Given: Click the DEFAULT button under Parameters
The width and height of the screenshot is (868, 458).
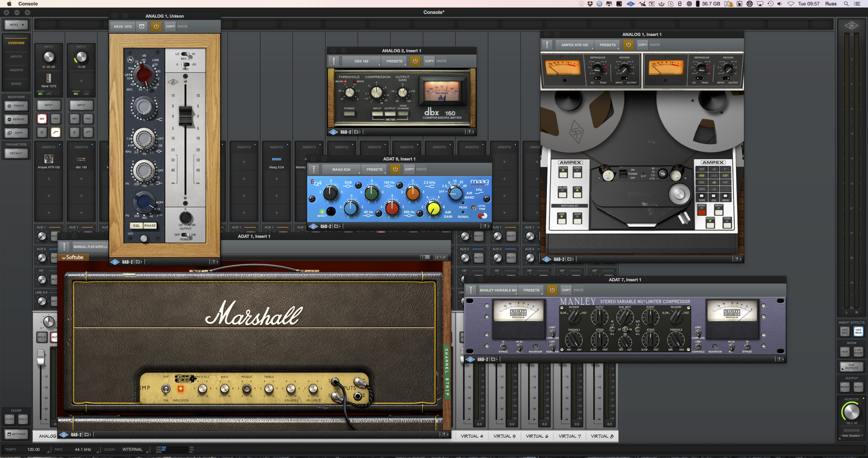Looking at the screenshot, I should coord(16,153).
